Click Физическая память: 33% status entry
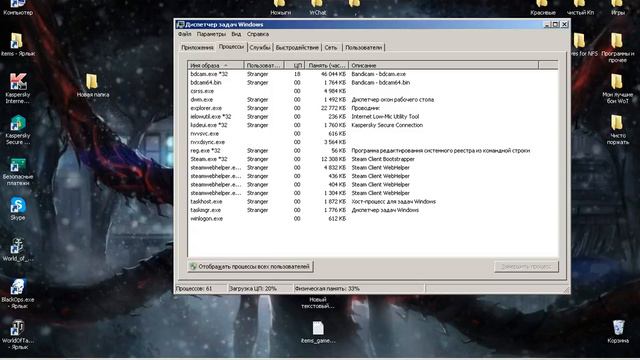This screenshot has height=360, width=640. [359, 289]
